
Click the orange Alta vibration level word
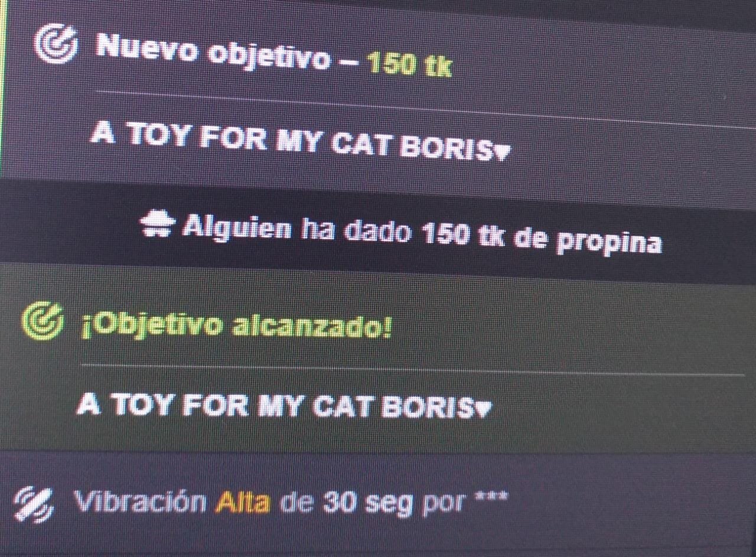coord(243,503)
